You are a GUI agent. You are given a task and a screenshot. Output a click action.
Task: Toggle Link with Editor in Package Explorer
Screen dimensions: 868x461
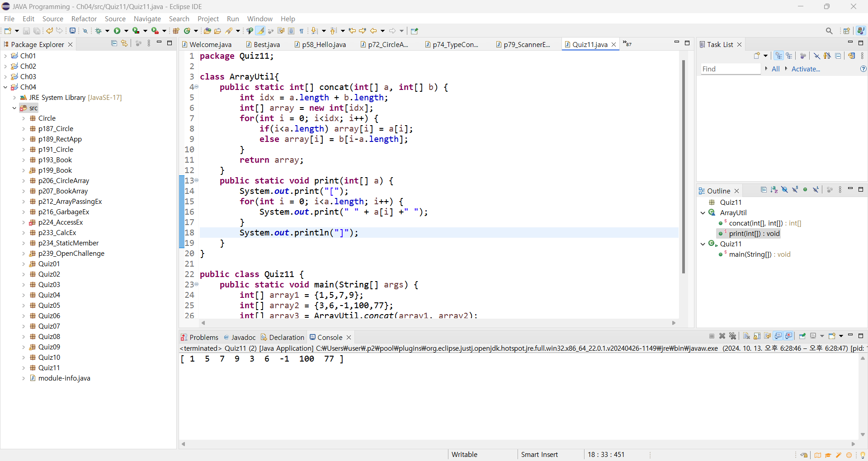(124, 43)
